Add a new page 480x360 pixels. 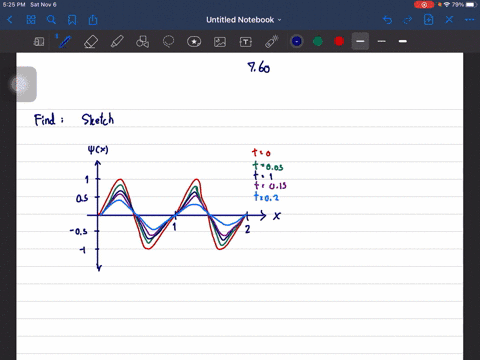[x=428, y=20]
